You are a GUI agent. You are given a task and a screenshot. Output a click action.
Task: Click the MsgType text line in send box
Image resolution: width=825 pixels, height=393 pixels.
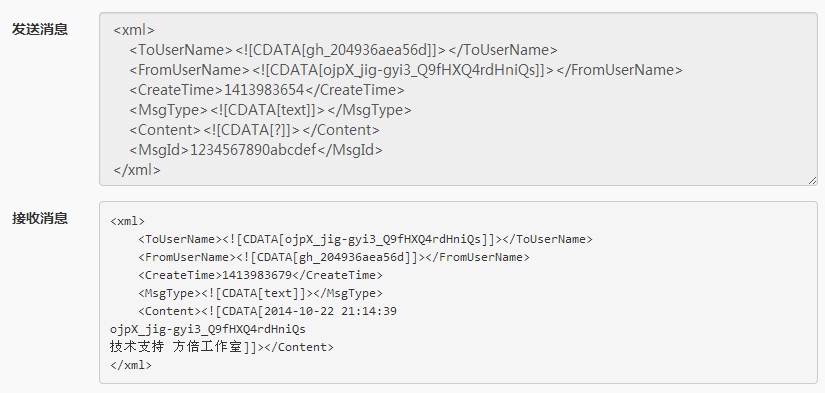(x=270, y=110)
